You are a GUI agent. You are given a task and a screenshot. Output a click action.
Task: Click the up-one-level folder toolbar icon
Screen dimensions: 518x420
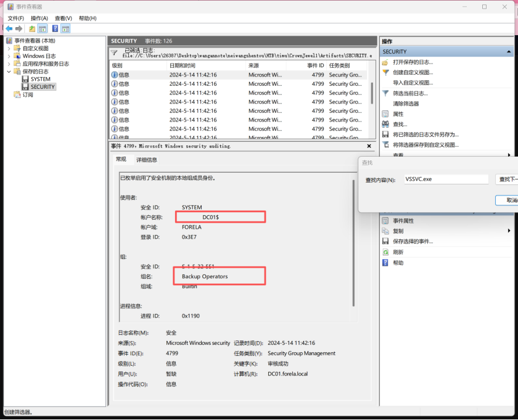32,28
